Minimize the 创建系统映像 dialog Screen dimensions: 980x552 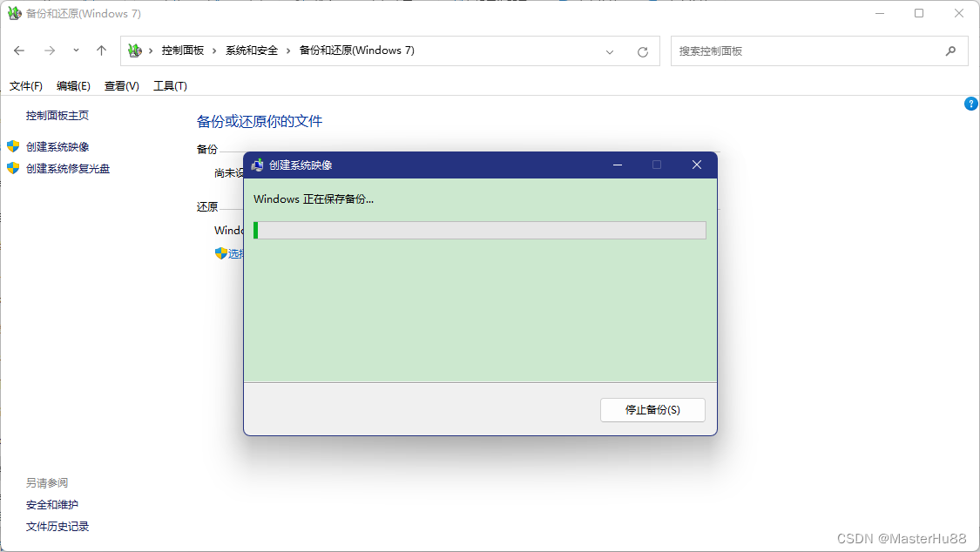[x=618, y=165]
